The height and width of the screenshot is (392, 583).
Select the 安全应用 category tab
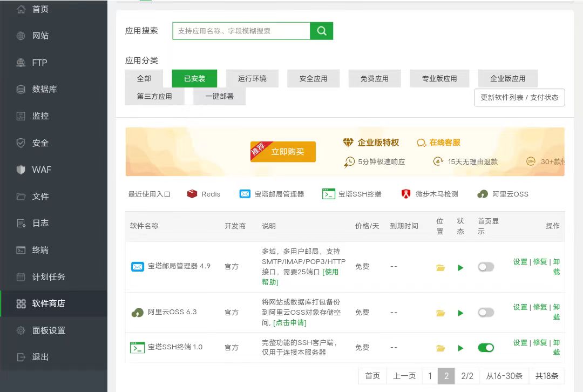point(314,78)
